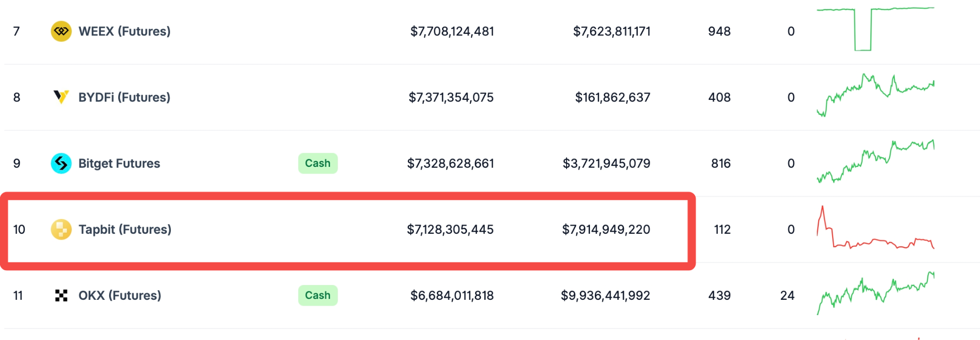Click the Cash badge on Bitget Futures
Viewport: 980px width, 340px height.
318,164
